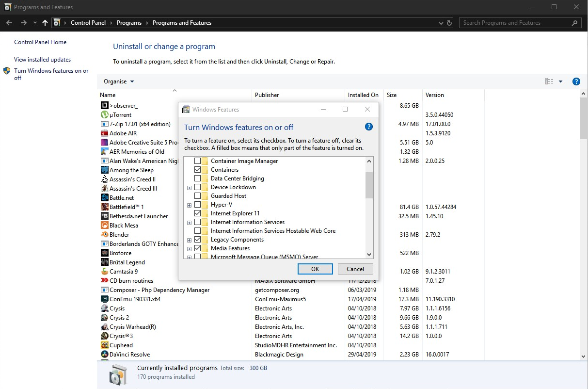Sort by the Installed On column

364,95
